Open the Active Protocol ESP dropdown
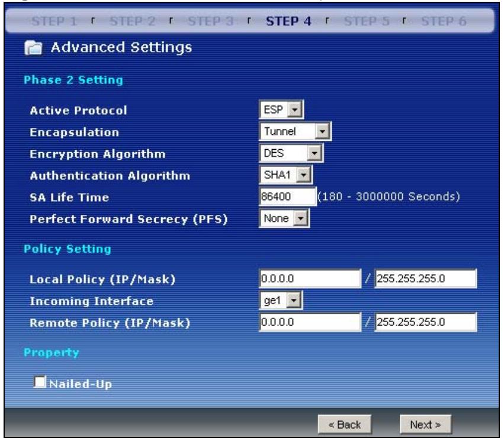This screenshot has height=438, width=504. (281, 110)
